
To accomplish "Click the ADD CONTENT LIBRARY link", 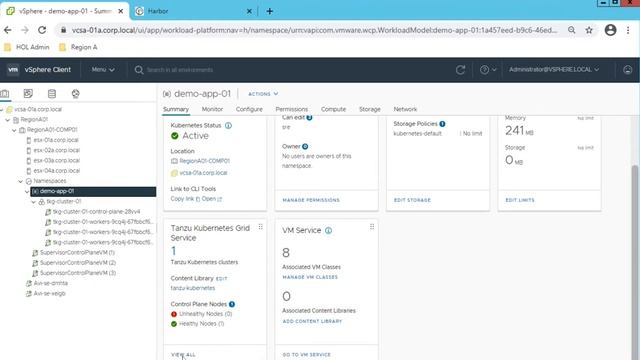I will (312, 321).
